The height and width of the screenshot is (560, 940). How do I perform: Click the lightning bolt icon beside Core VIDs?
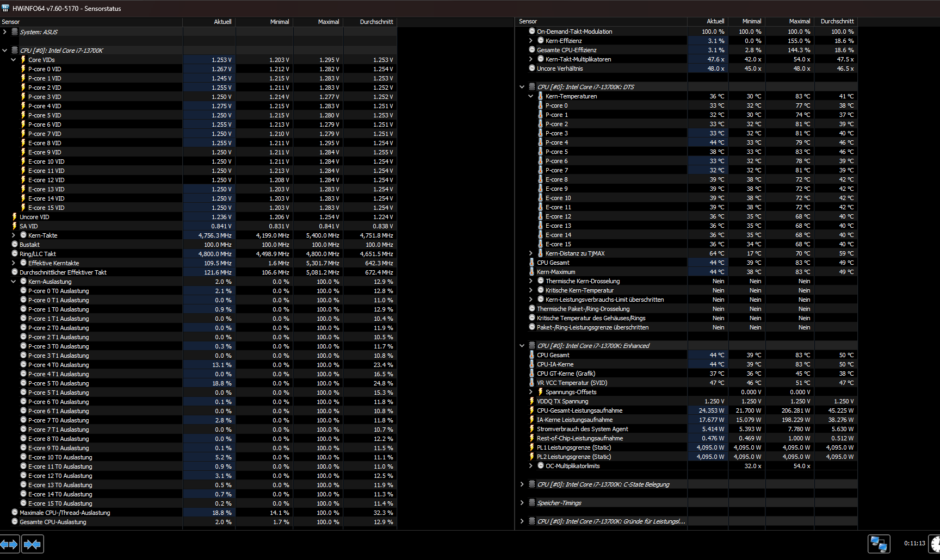23,60
